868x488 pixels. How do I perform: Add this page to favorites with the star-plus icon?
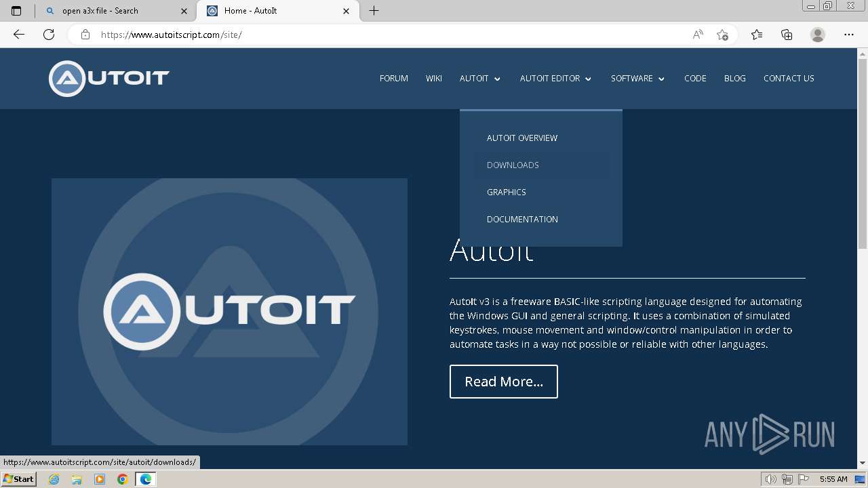(722, 35)
